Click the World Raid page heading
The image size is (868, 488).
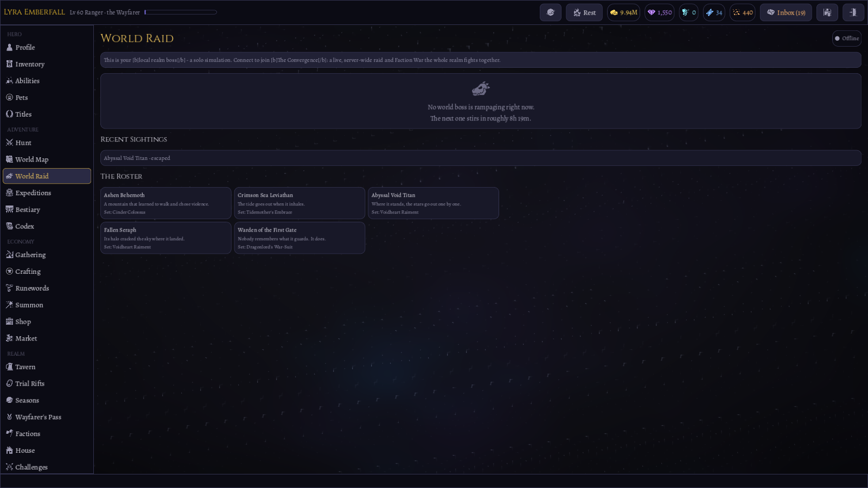[137, 38]
